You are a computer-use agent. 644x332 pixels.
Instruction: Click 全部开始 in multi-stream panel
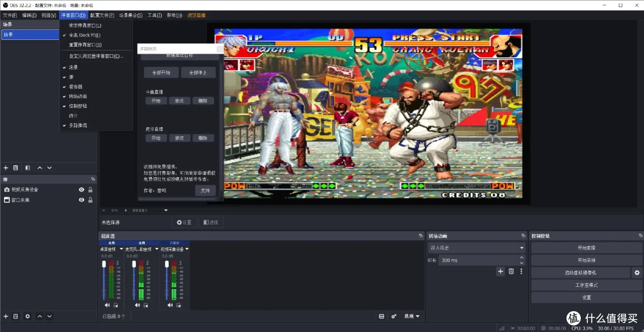[x=161, y=73]
